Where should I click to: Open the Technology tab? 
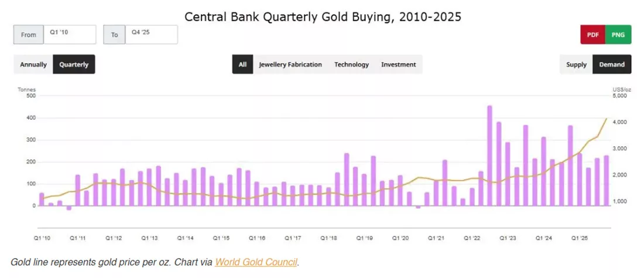352,65
